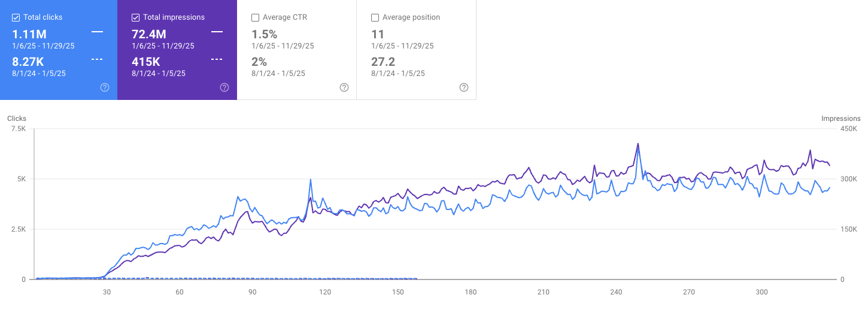Image resolution: width=868 pixels, height=310 pixels.
Task: Click the Impressions axis label
Action: click(x=840, y=118)
